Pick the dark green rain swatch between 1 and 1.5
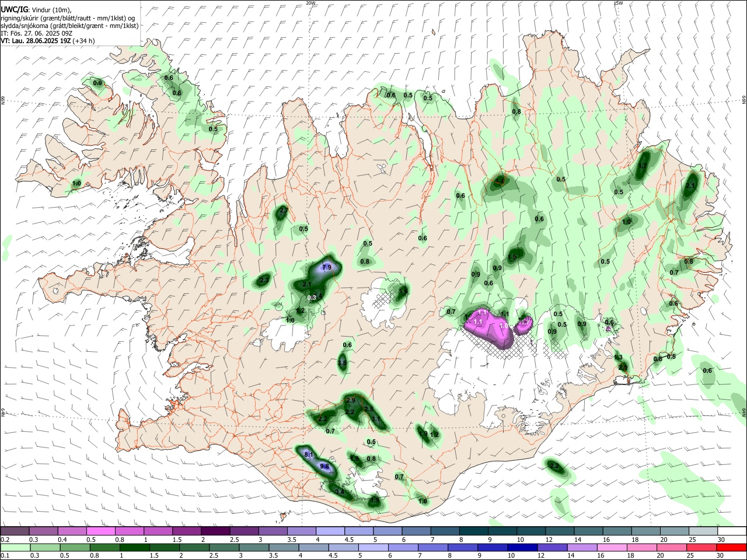Image resolution: width=747 pixels, height=560 pixels. click(135, 547)
